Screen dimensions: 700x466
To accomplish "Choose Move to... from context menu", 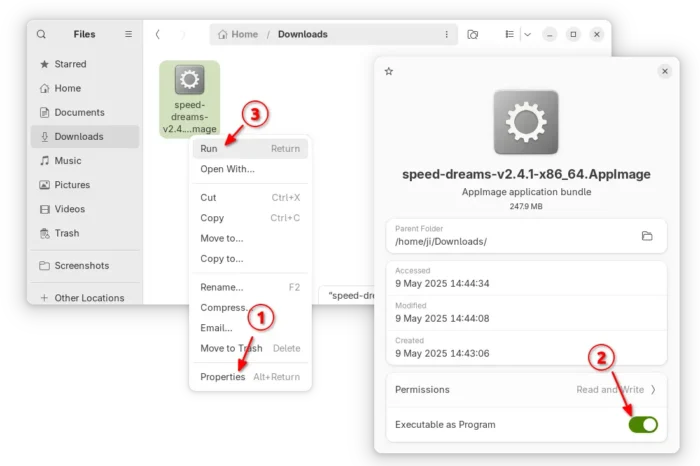I will (250, 238).
